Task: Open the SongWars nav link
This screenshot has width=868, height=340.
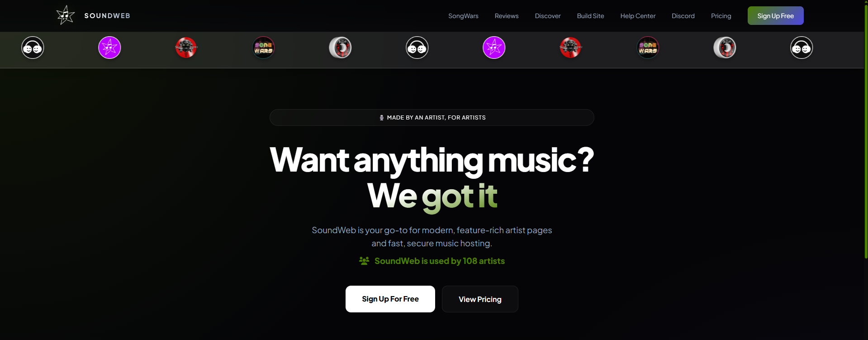Action: coord(463,16)
